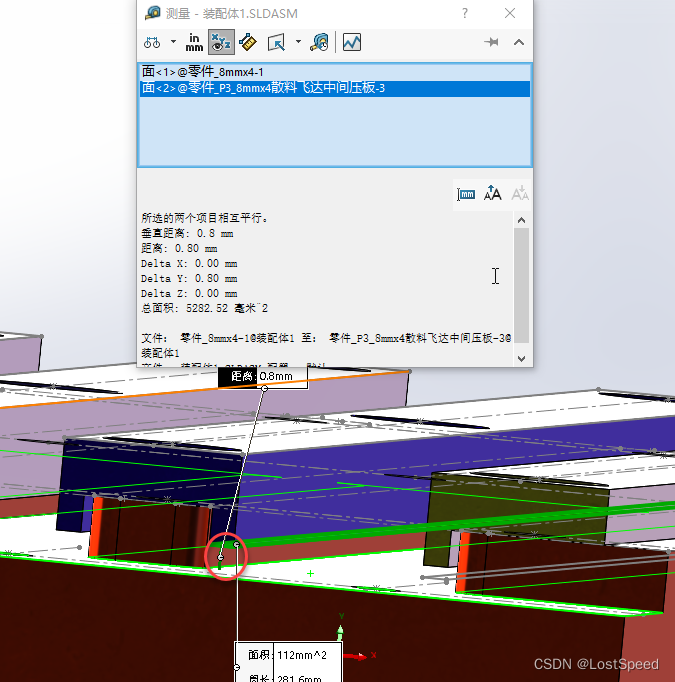The height and width of the screenshot is (682, 675).
Task: Increase the results font size
Action: pos(493,193)
